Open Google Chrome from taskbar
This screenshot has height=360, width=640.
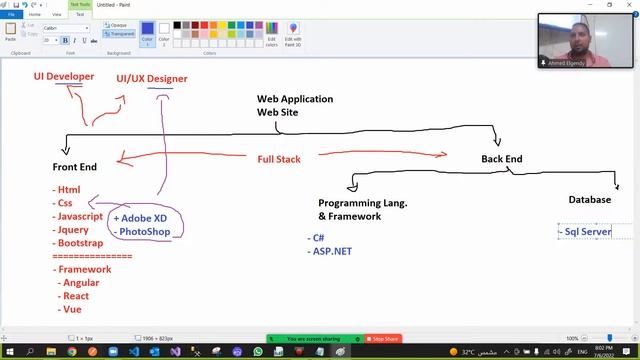[x=72, y=351]
